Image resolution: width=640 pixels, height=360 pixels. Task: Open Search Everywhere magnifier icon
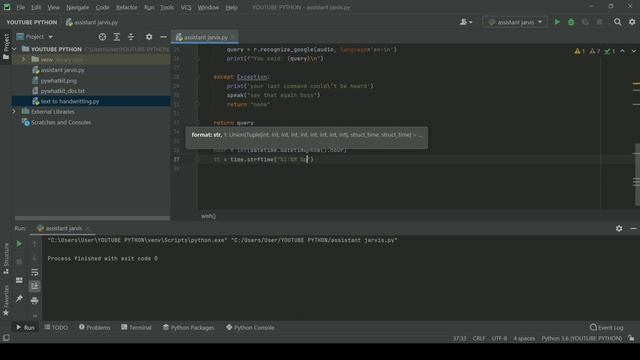tap(618, 22)
